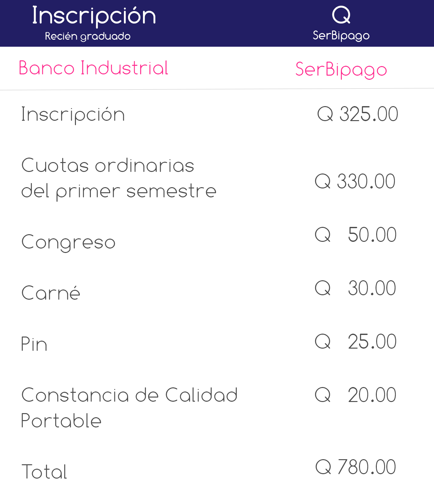Image resolution: width=434 pixels, height=504 pixels.
Task: Click the Q 330.00 amount
Action: [355, 181]
